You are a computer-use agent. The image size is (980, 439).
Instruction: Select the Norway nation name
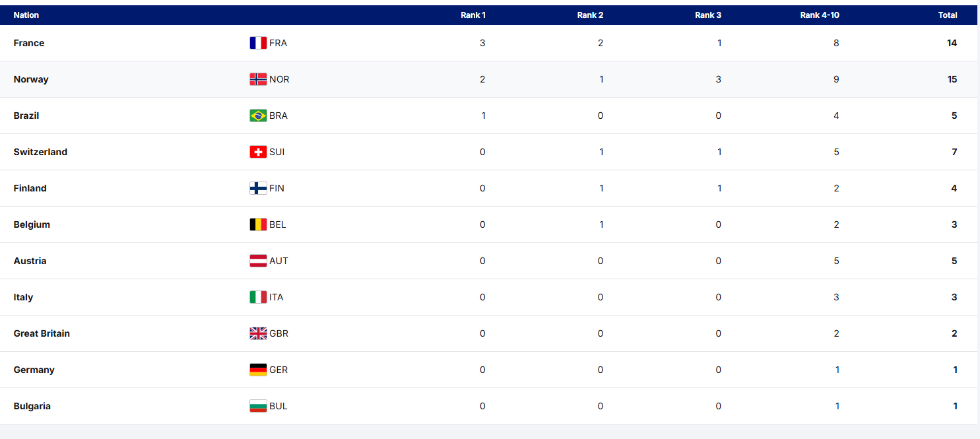pyautogui.click(x=31, y=79)
